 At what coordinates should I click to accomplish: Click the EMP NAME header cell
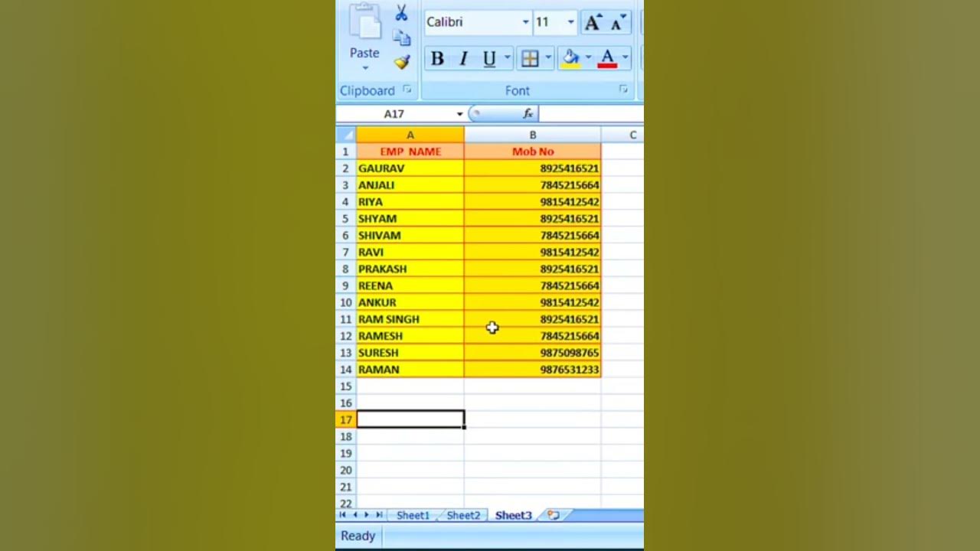pos(410,152)
